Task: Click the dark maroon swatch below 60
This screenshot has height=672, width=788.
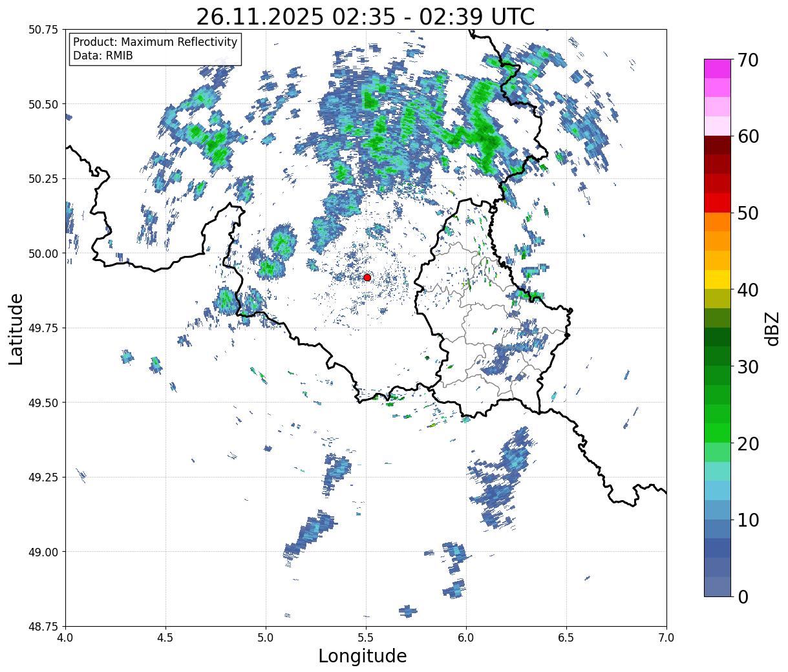Action: (718, 145)
